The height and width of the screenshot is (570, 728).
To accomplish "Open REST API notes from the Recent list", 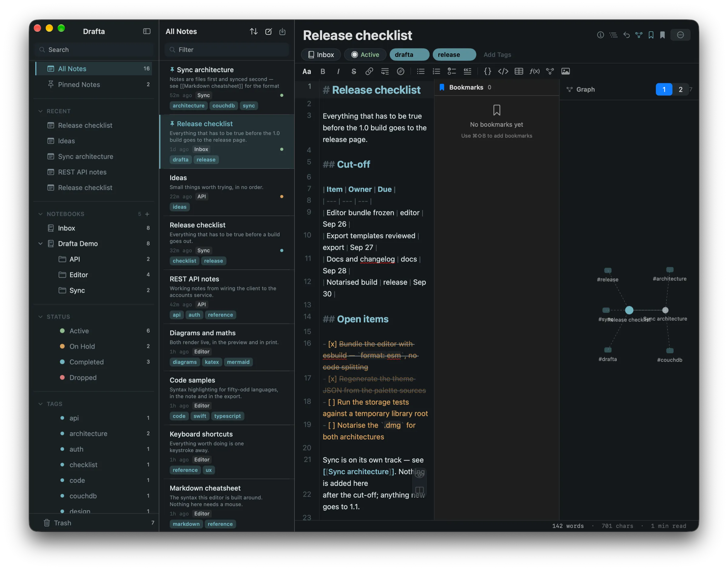I will 94,172.
